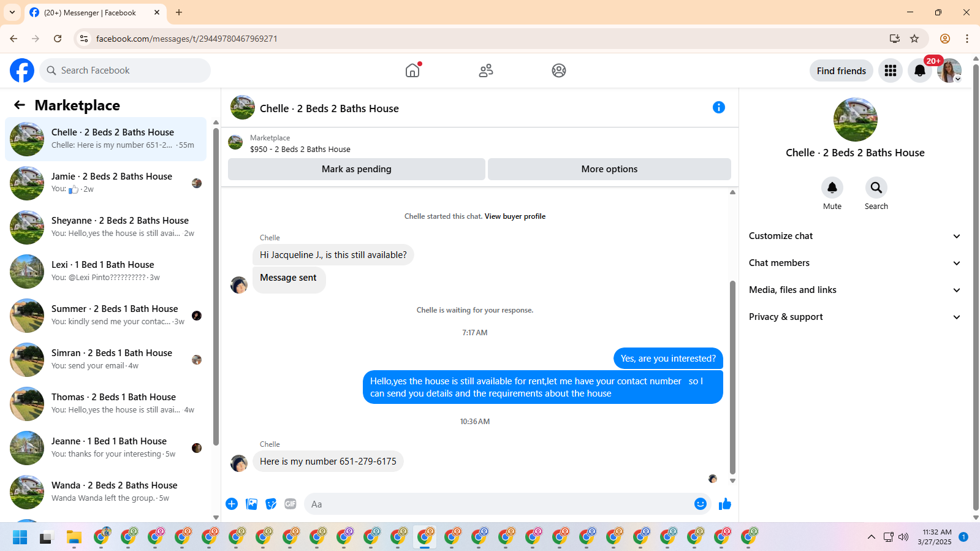Open more actions plus icon in composer

click(x=232, y=504)
